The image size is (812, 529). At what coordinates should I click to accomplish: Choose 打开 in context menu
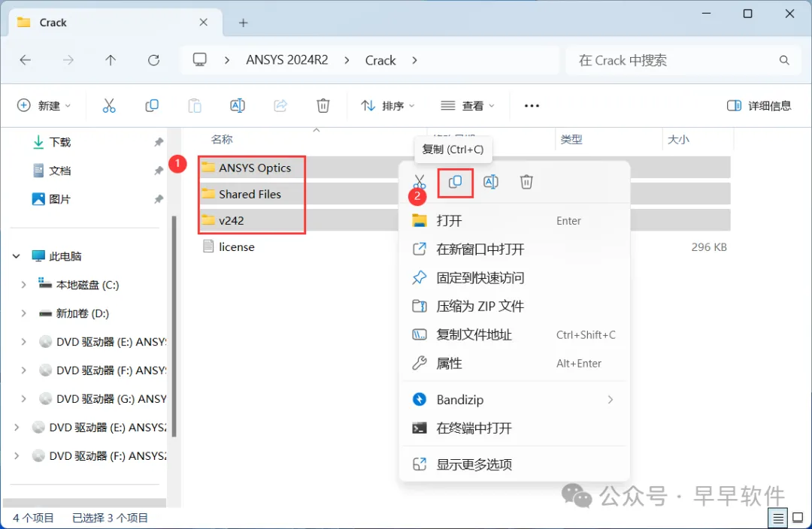click(x=515, y=221)
